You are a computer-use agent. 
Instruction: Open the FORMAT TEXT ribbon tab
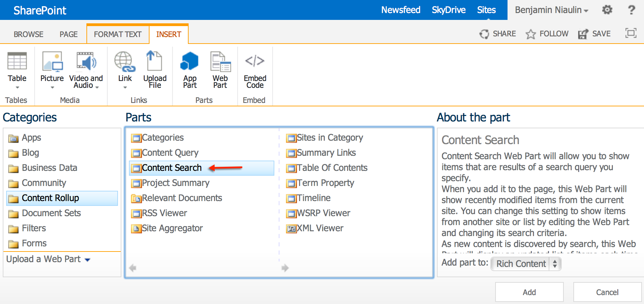(x=118, y=34)
